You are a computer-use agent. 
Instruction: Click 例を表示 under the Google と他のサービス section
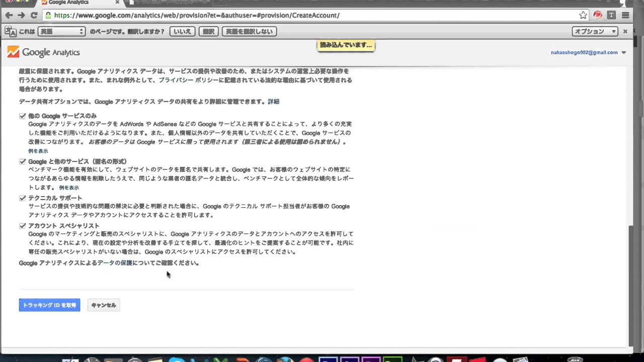69,188
